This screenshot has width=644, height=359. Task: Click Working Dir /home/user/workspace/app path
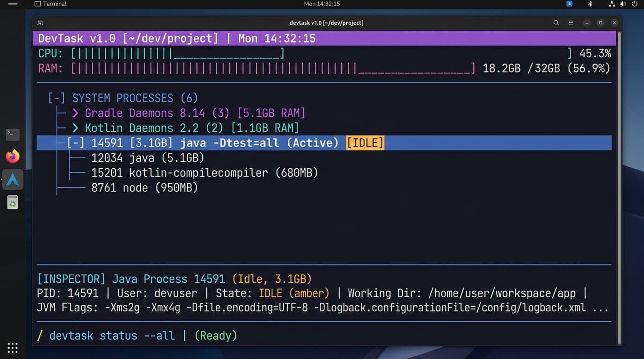[462, 294]
